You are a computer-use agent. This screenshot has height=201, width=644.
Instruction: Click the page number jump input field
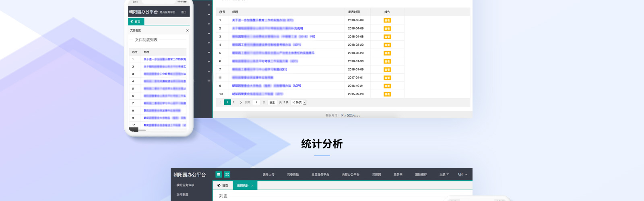coord(256,103)
